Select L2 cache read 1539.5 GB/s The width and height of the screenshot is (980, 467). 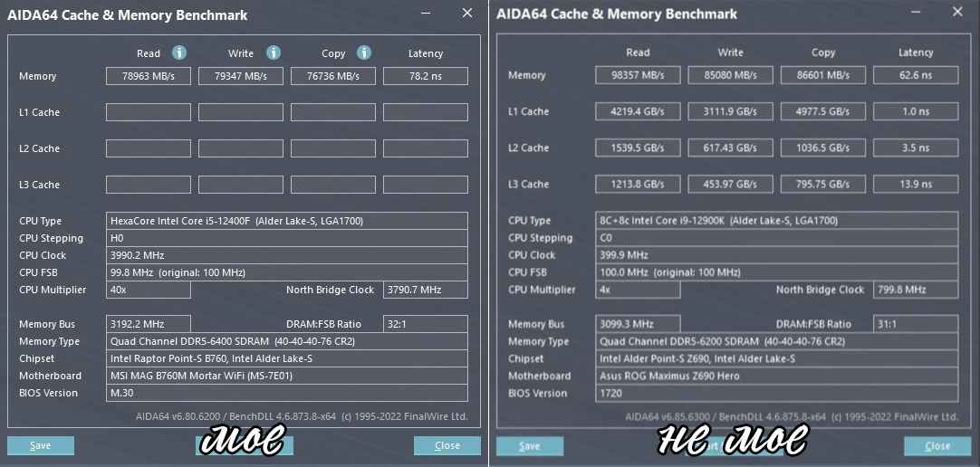[639, 148]
